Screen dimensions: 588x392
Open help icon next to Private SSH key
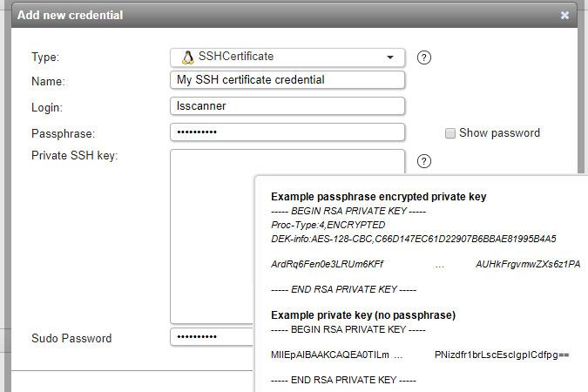[x=424, y=161]
